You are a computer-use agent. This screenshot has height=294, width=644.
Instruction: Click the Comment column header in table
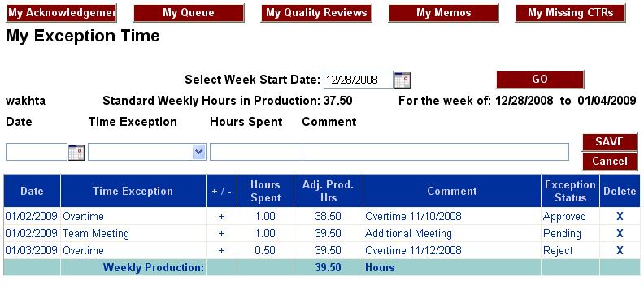pos(452,191)
